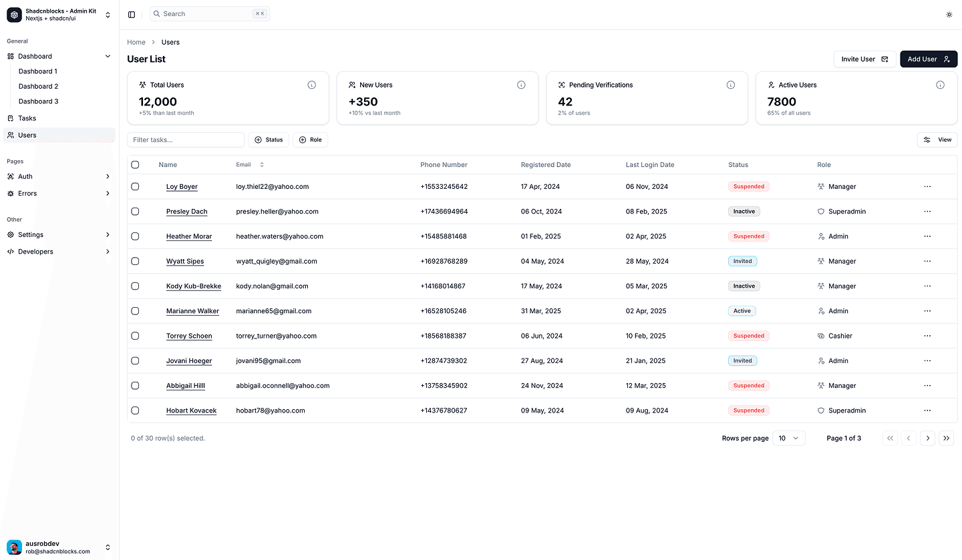Click info icon on Pending Verifications card
This screenshot has height=560, width=962.
(731, 85)
